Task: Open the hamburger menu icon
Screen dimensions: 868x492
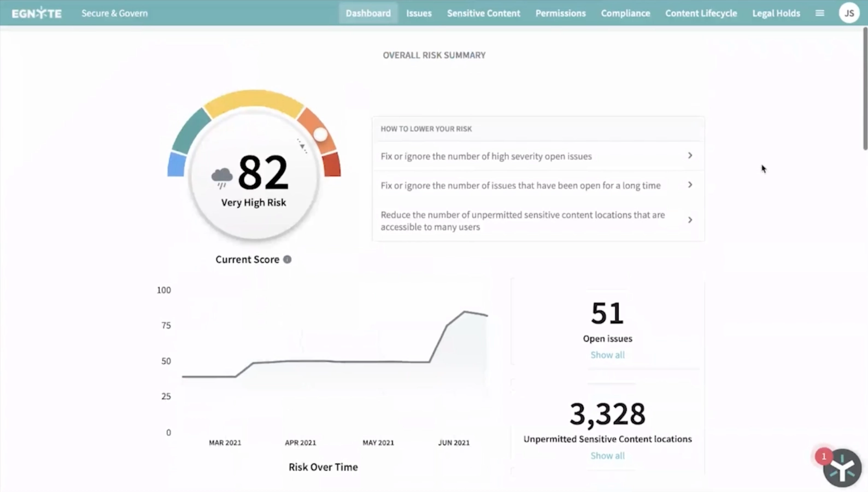Action: click(x=819, y=13)
